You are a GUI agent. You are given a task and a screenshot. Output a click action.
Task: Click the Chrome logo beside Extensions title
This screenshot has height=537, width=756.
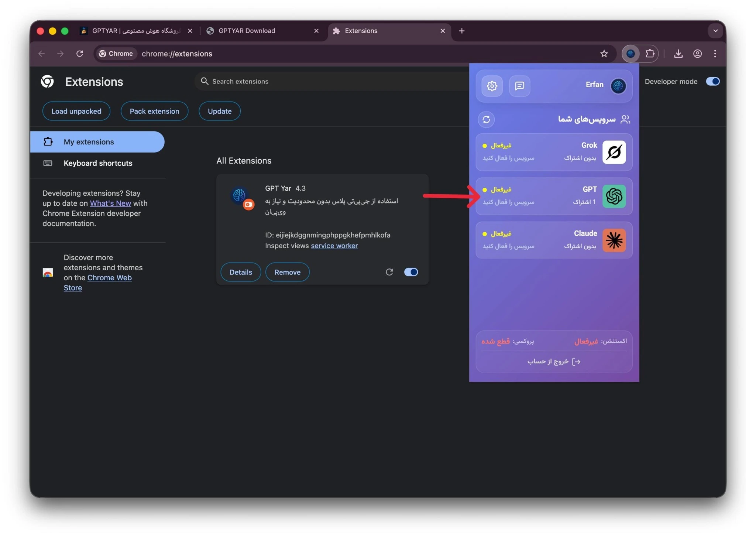(47, 82)
